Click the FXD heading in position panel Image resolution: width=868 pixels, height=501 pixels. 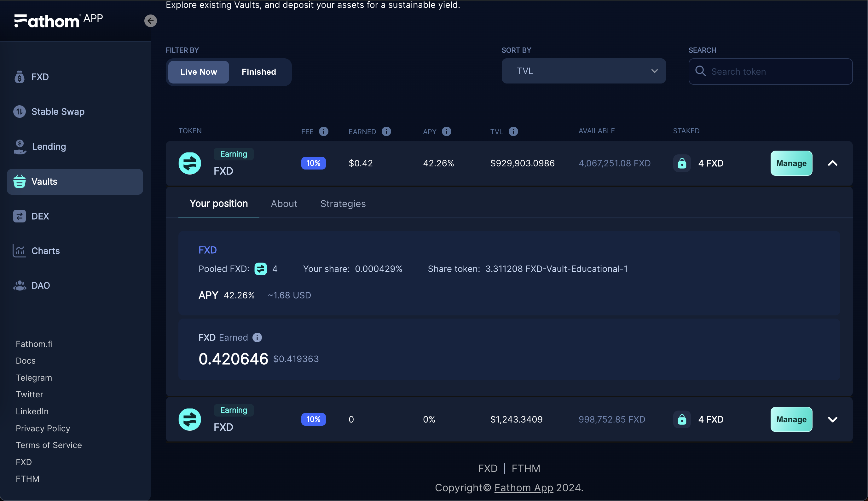[207, 250]
